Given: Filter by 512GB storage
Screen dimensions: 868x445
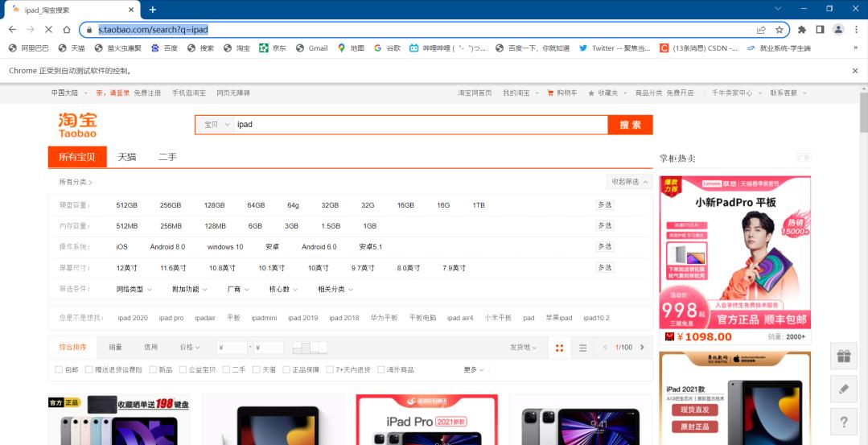Looking at the screenshot, I should (127, 205).
